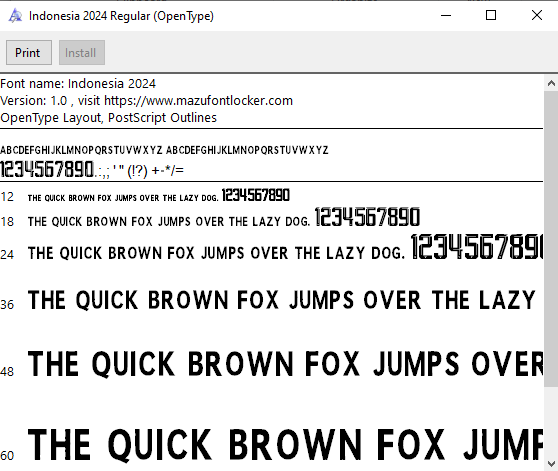Maximize the font viewer window
Viewport: 558px width, 471px height.
pyautogui.click(x=491, y=15)
